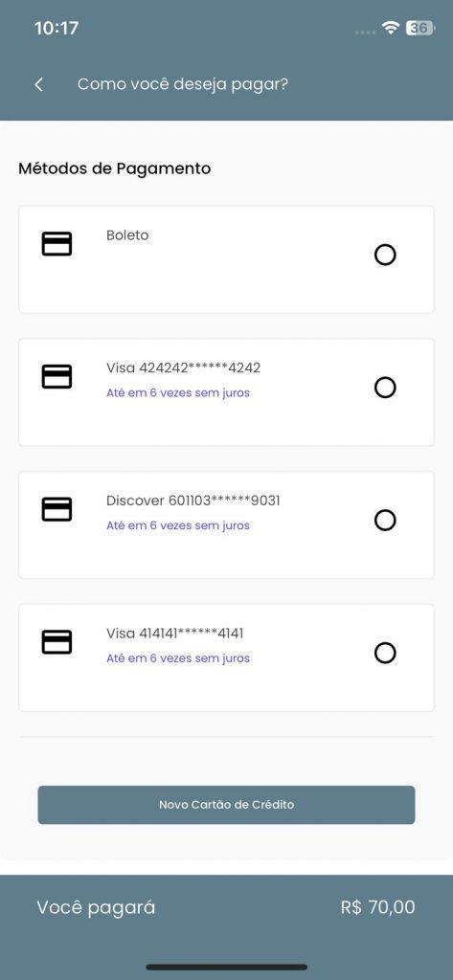Tap the Discover 601103******9031 card label
The height and width of the screenshot is (980, 453).
point(193,501)
